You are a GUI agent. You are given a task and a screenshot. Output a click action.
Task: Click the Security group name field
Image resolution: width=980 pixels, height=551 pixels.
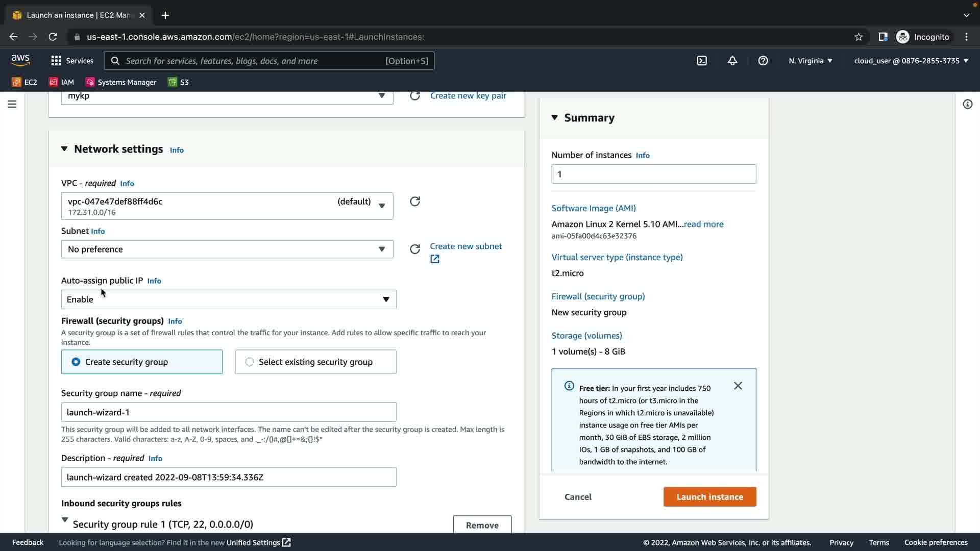pyautogui.click(x=228, y=412)
